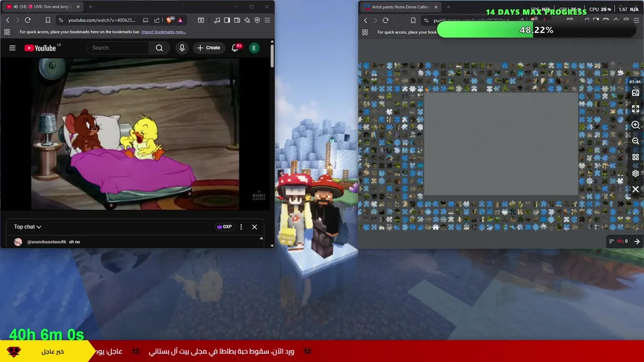
Task: Open the puzzle settings gear
Action: pos(635,173)
